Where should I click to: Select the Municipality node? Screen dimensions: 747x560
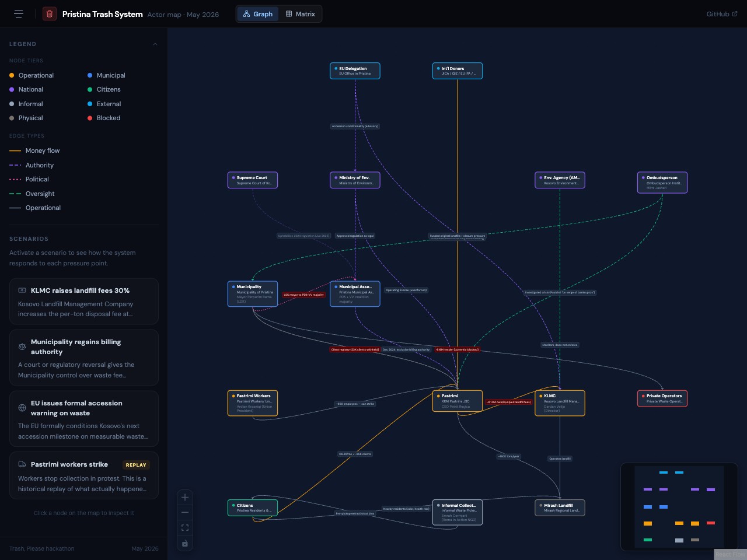[253, 294]
